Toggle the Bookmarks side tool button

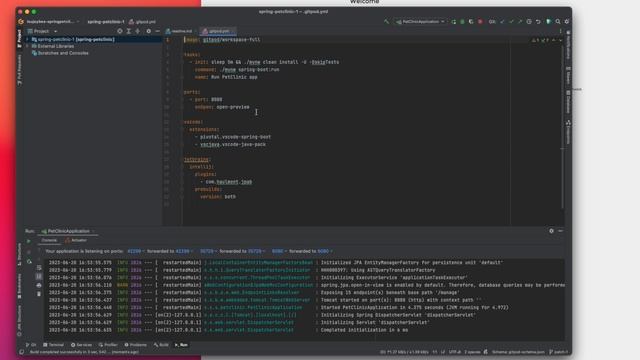pos(20,286)
